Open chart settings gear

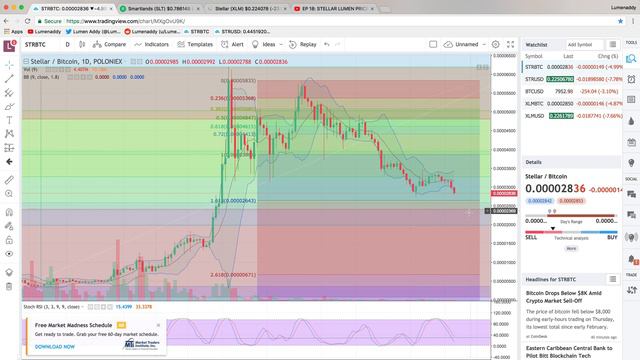[496, 44]
